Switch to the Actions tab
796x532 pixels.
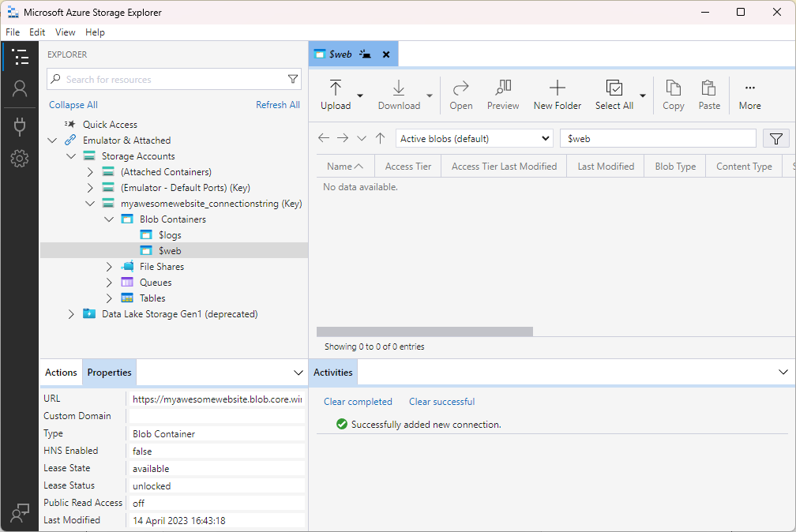(61, 373)
